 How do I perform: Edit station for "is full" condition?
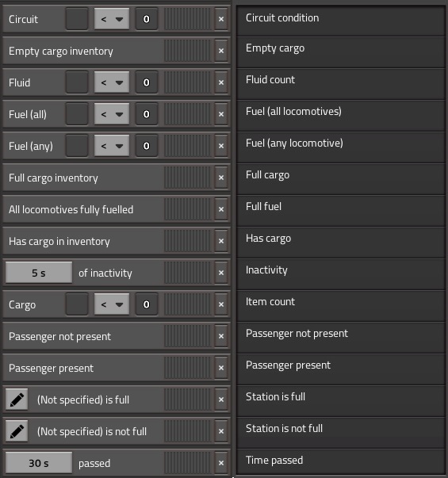(x=17, y=400)
